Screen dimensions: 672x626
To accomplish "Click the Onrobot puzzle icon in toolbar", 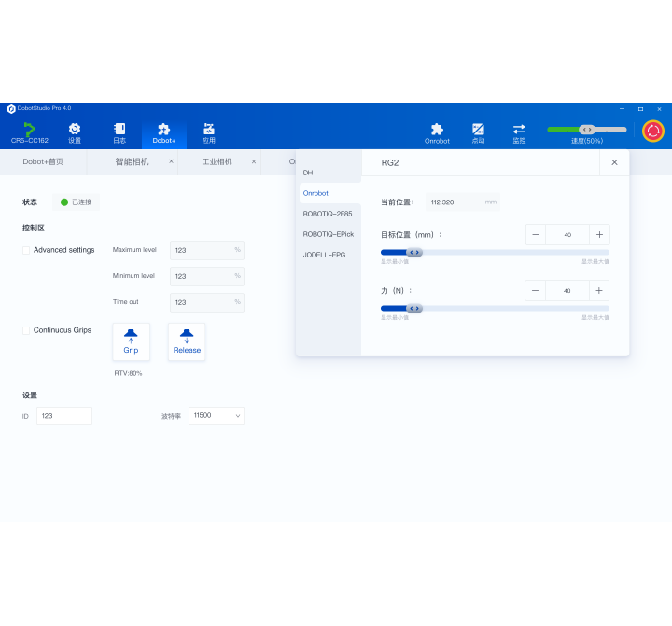I will click(437, 130).
